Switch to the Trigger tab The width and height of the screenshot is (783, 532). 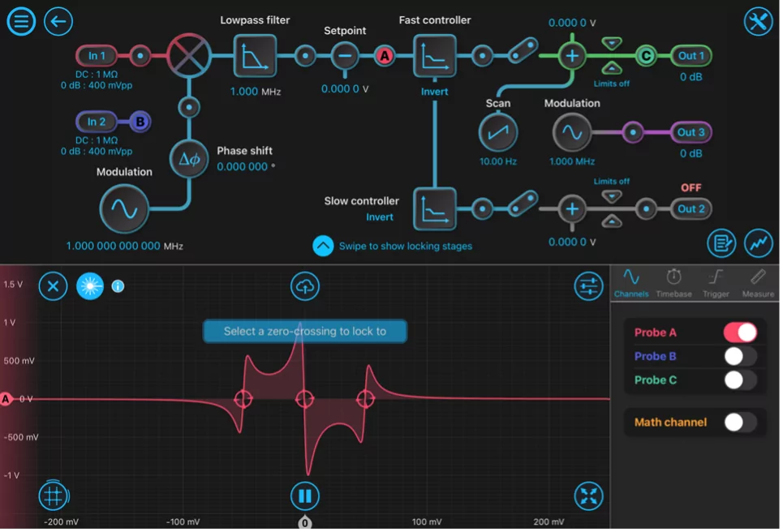tap(716, 284)
